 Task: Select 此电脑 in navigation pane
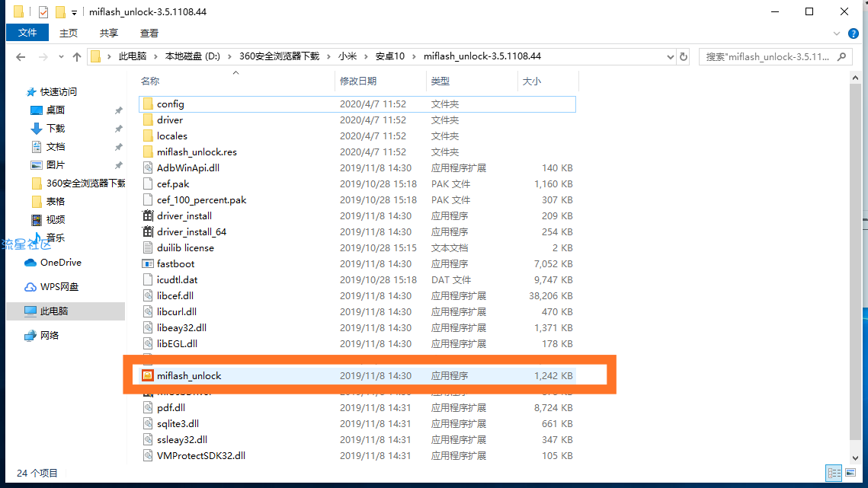[x=66, y=311]
